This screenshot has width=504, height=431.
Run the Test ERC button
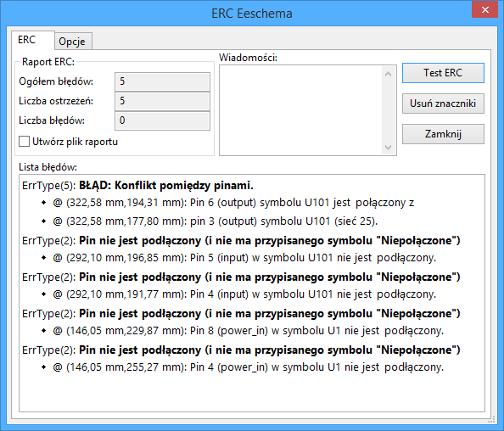click(443, 73)
